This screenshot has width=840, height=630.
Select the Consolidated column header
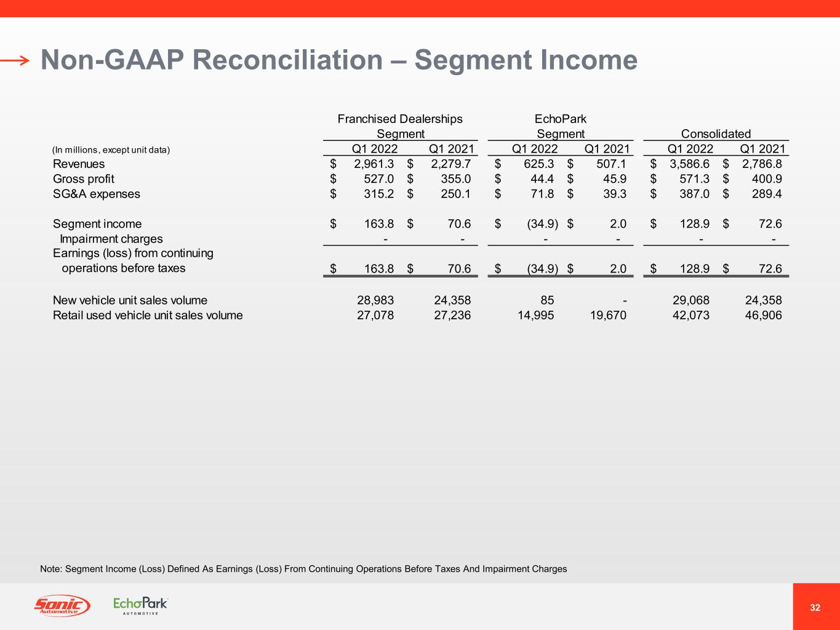point(716,134)
